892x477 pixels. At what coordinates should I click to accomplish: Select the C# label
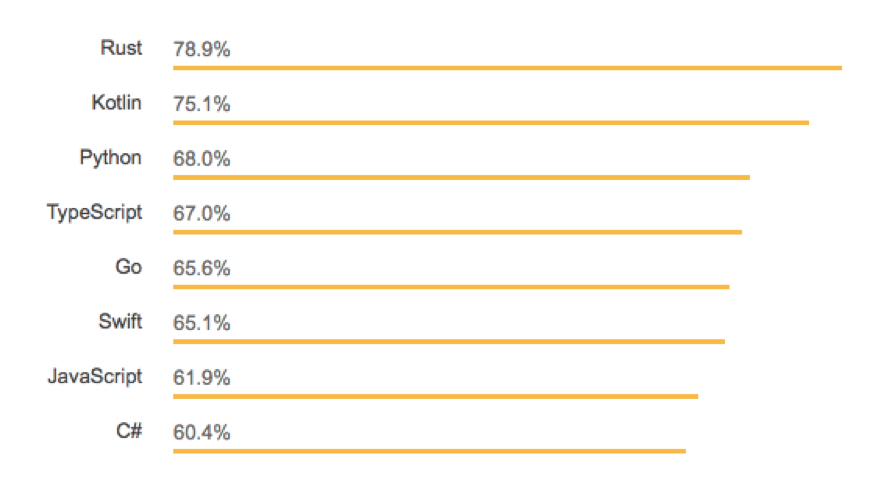pyautogui.click(x=129, y=431)
